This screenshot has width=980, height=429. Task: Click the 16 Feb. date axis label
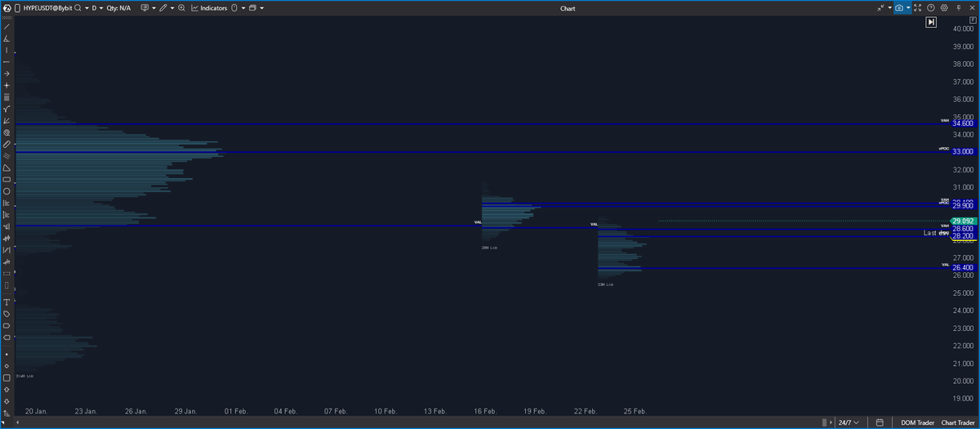[487, 411]
